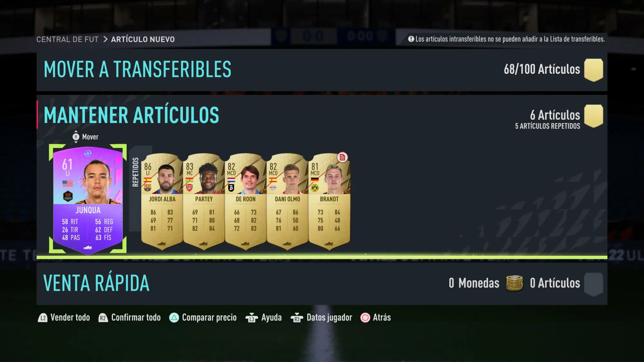This screenshot has width=644, height=362.
Task: Click the Central de FUT breadcrumb
Action: (x=67, y=39)
